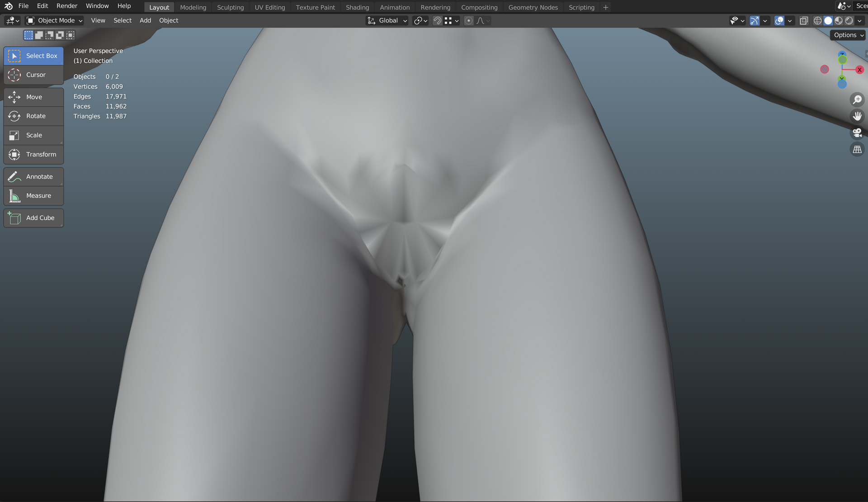This screenshot has height=502, width=868.
Task: Switch to wireframe viewport shading
Action: click(x=817, y=21)
